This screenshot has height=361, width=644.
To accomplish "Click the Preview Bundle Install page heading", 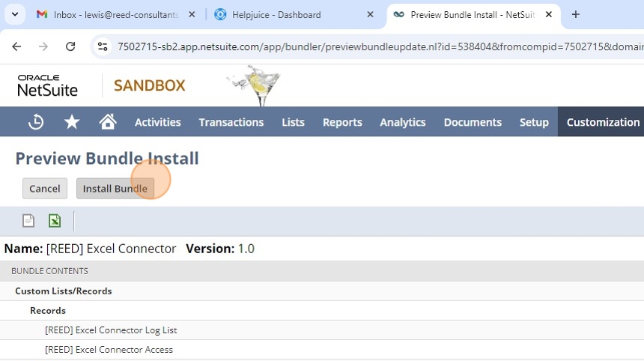I will tap(107, 159).
